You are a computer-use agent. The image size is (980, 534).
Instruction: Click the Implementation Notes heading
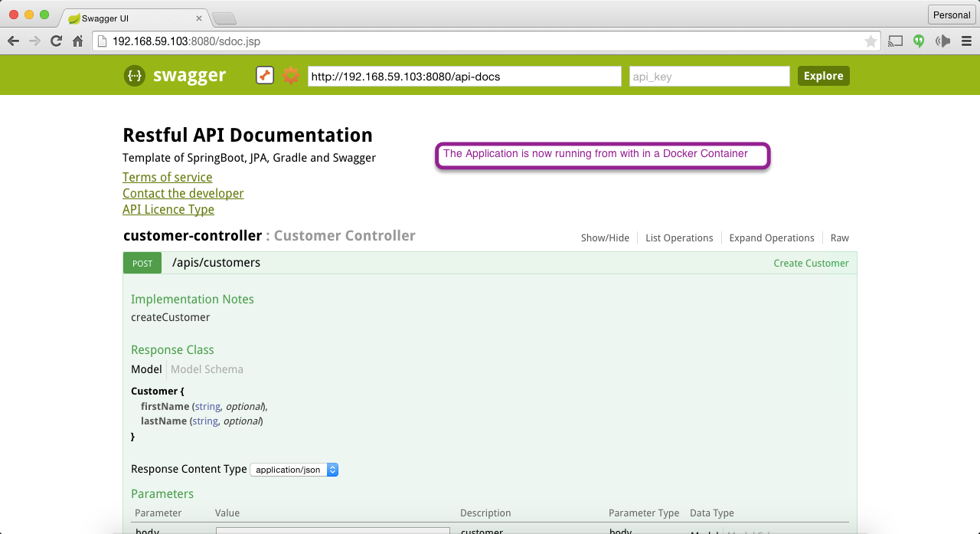click(x=192, y=300)
